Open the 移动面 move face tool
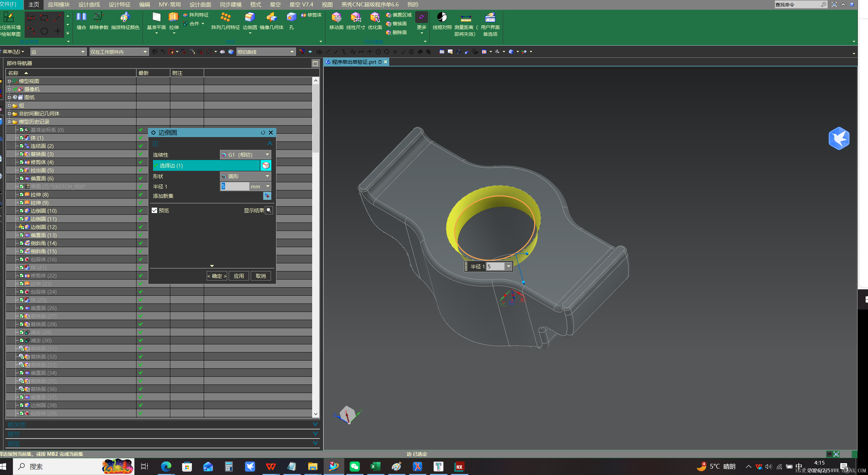Screen dimensions: 868x475 coord(336,18)
